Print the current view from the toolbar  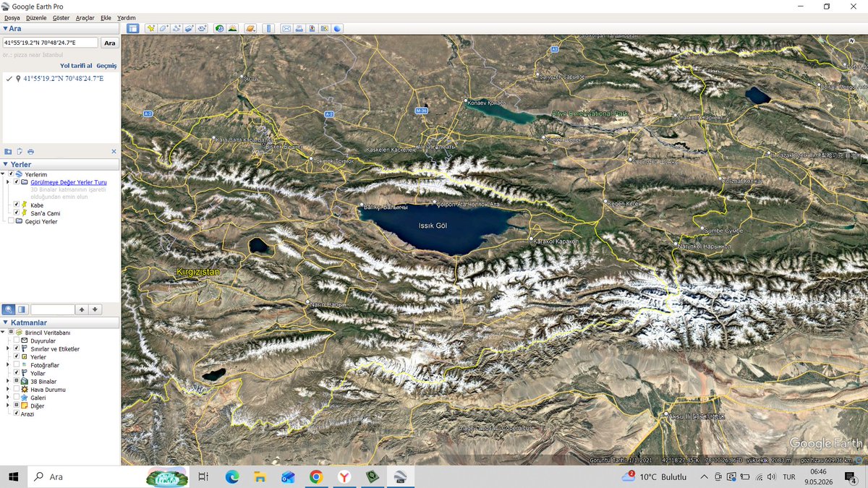click(299, 28)
